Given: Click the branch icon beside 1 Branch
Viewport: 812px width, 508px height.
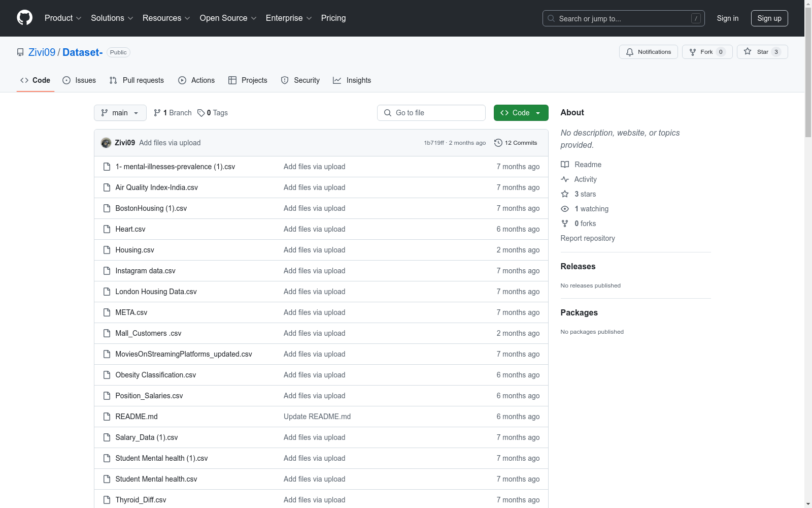Looking at the screenshot, I should [x=157, y=113].
